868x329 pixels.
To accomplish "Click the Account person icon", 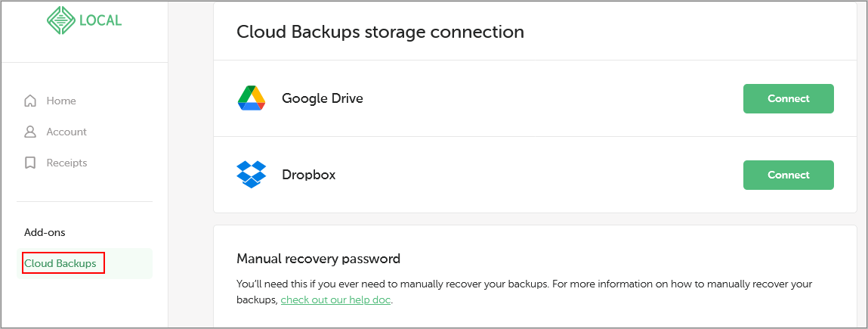I will click(30, 132).
